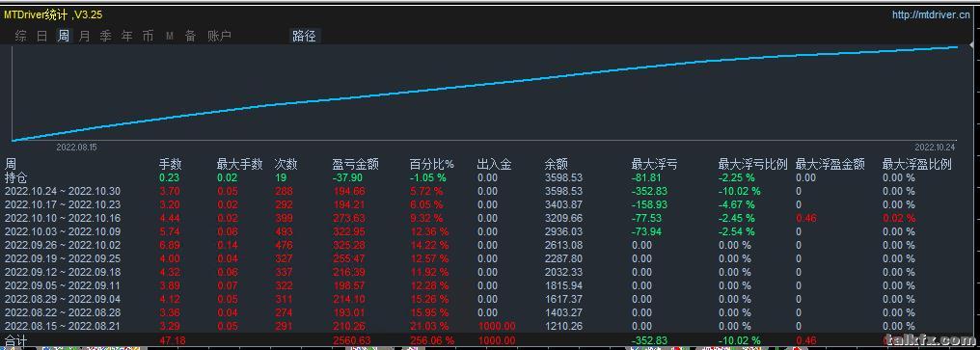Viewport: 980px width, 350px height.
Task: Switch to the 季 quarterly tab
Action: (106, 37)
